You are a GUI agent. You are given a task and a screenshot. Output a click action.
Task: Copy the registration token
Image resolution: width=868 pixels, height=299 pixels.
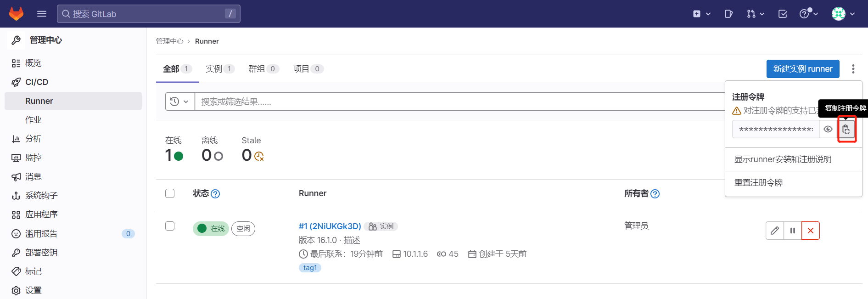[846, 130]
